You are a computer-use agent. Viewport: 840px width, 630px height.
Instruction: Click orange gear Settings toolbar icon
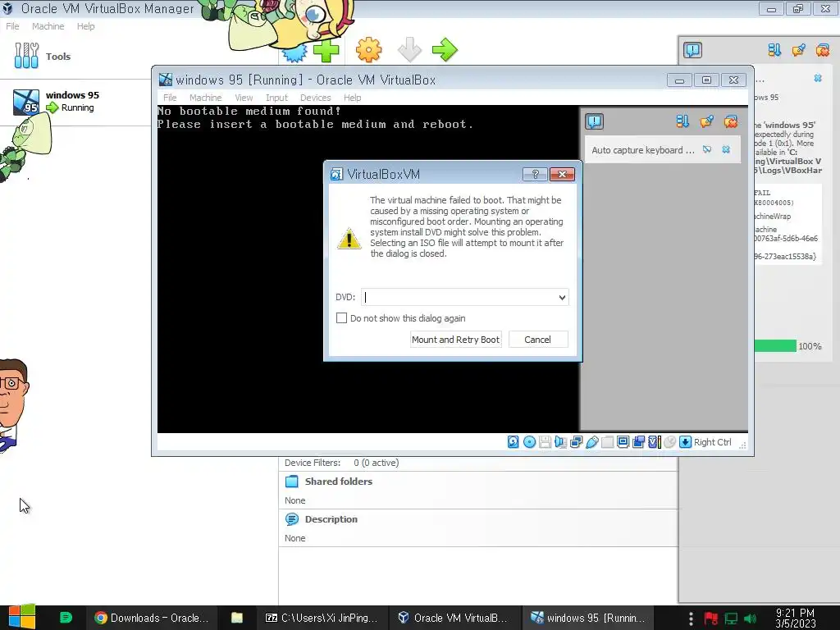(x=368, y=50)
